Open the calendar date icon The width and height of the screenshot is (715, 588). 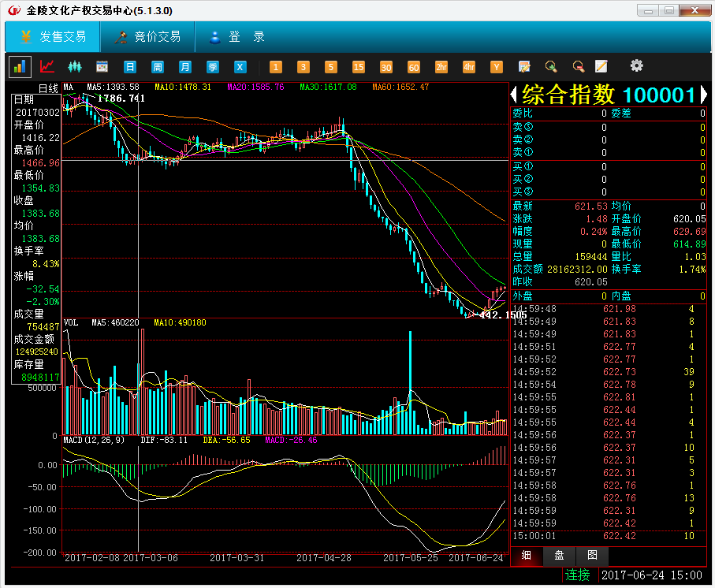(x=102, y=66)
